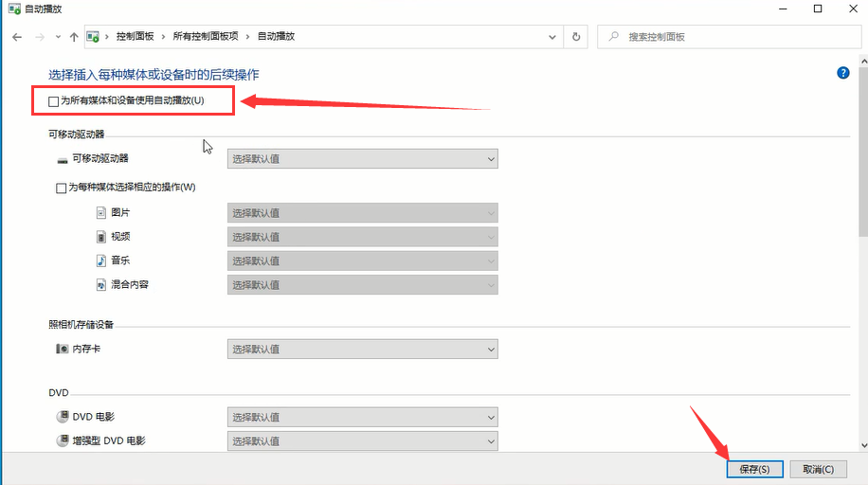The width and height of the screenshot is (868, 485).
Task: Expand the address bar history dropdown arrow
Action: pyautogui.click(x=553, y=37)
